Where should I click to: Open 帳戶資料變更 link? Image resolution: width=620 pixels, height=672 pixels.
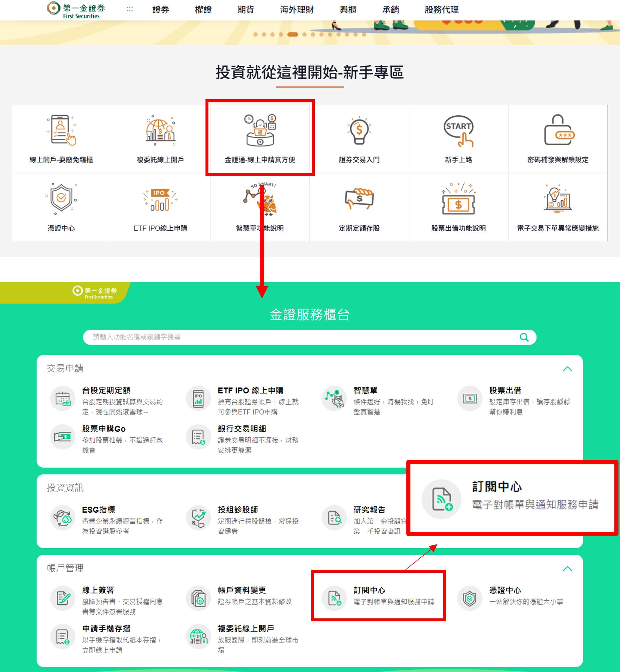[x=242, y=590]
